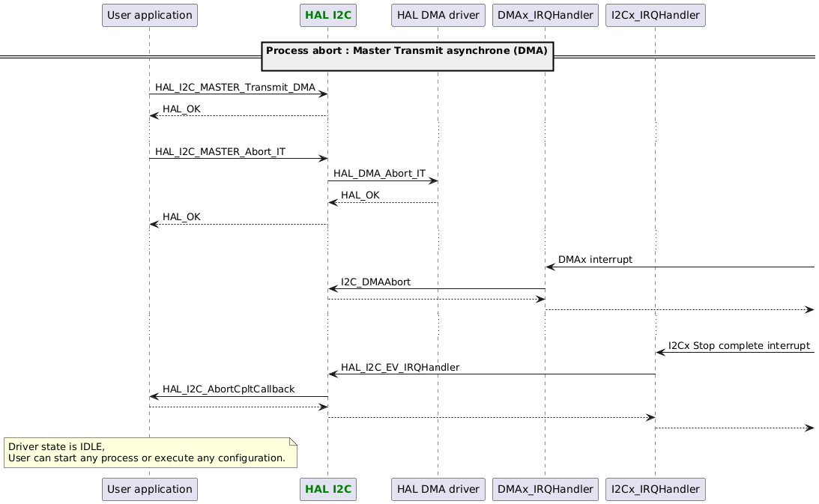Viewport: 819px width, 504px height.
Task: Click the I2C_DMAAbort message label
Action: 375,282
